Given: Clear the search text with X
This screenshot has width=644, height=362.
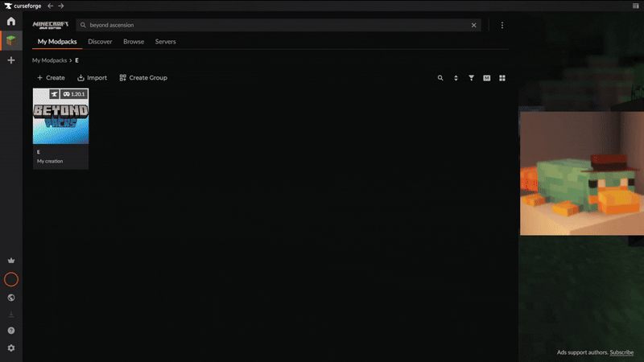Looking at the screenshot, I should (x=473, y=25).
